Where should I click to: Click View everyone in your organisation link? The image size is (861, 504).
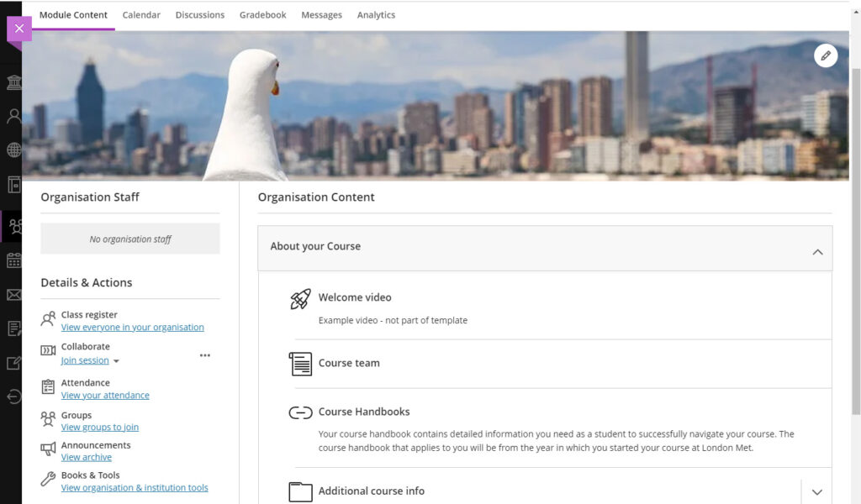132,327
